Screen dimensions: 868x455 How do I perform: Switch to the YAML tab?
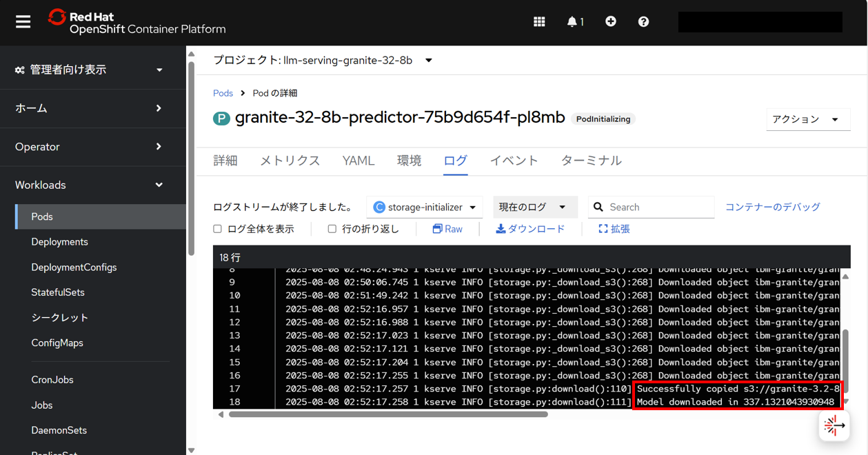(359, 161)
